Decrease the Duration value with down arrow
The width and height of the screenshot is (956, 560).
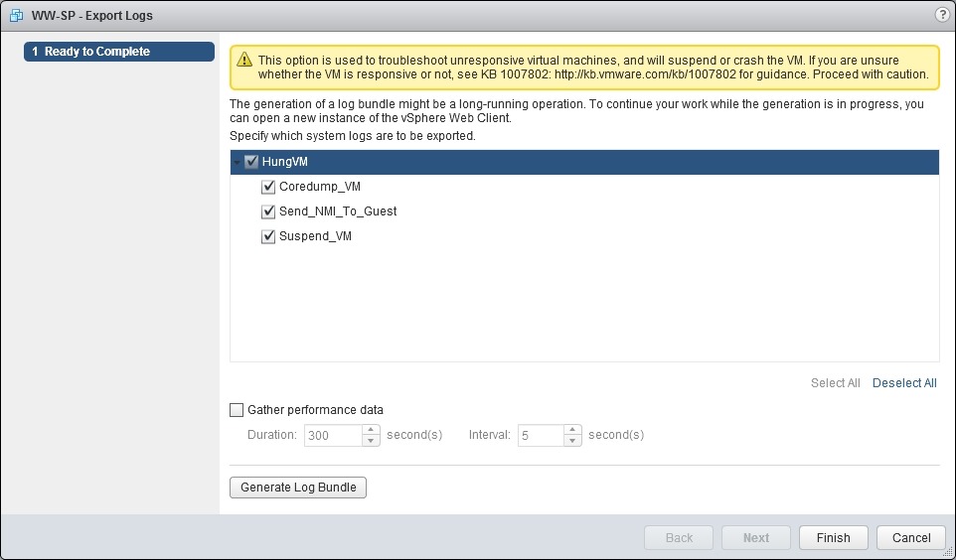(x=371, y=440)
